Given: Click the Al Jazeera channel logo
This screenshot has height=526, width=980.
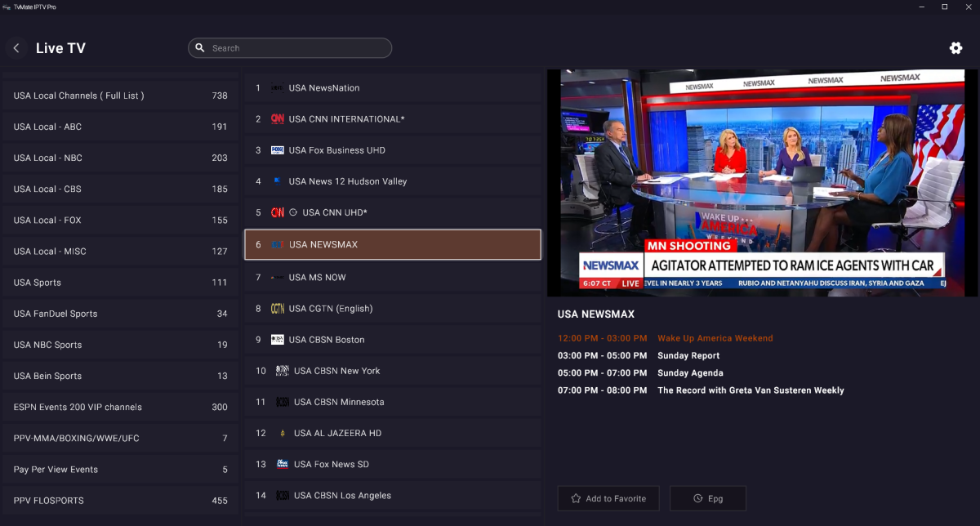Looking at the screenshot, I should click(283, 433).
